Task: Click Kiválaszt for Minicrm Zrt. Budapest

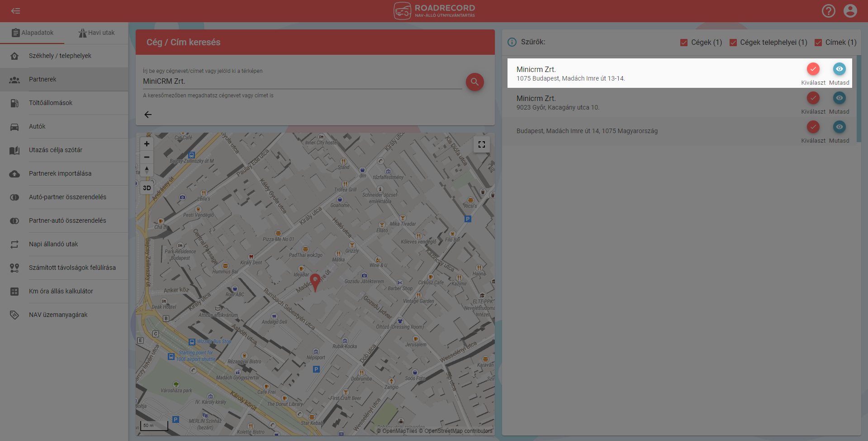Action: (x=813, y=69)
